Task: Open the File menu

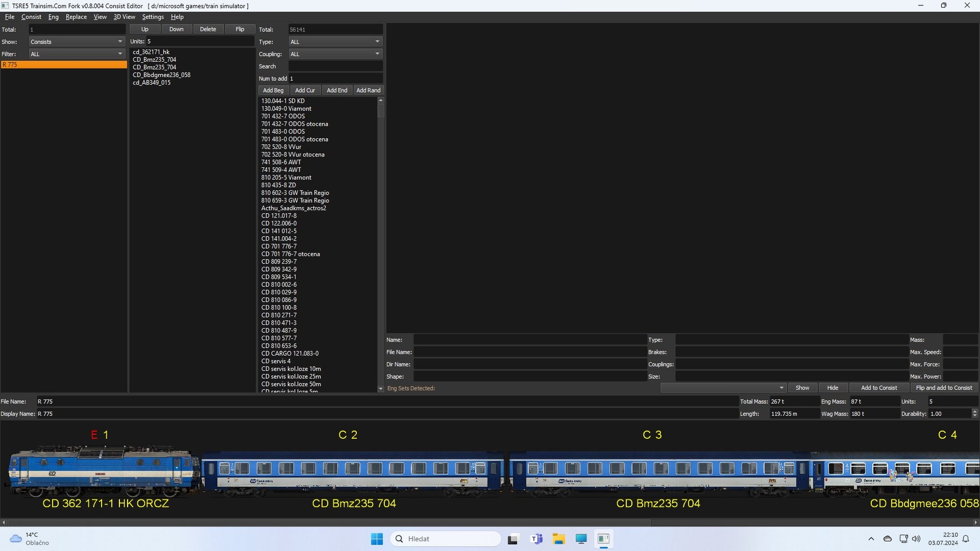Action: [10, 17]
